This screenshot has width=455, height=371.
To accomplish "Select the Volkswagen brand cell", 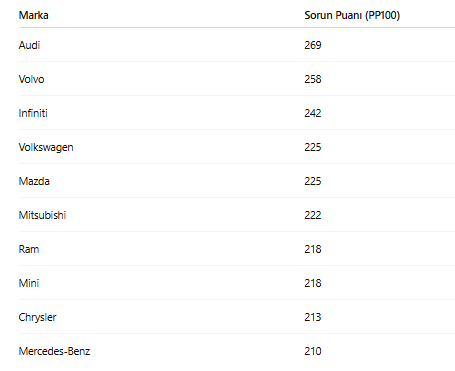I will click(x=46, y=147).
